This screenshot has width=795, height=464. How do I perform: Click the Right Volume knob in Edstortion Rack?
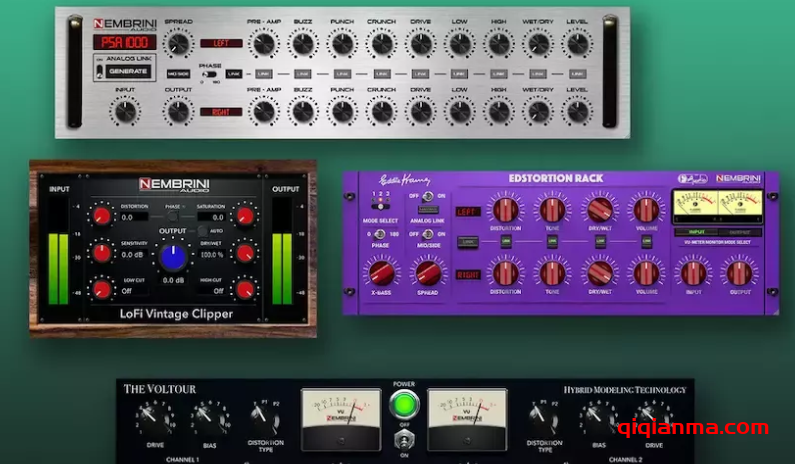tap(646, 273)
